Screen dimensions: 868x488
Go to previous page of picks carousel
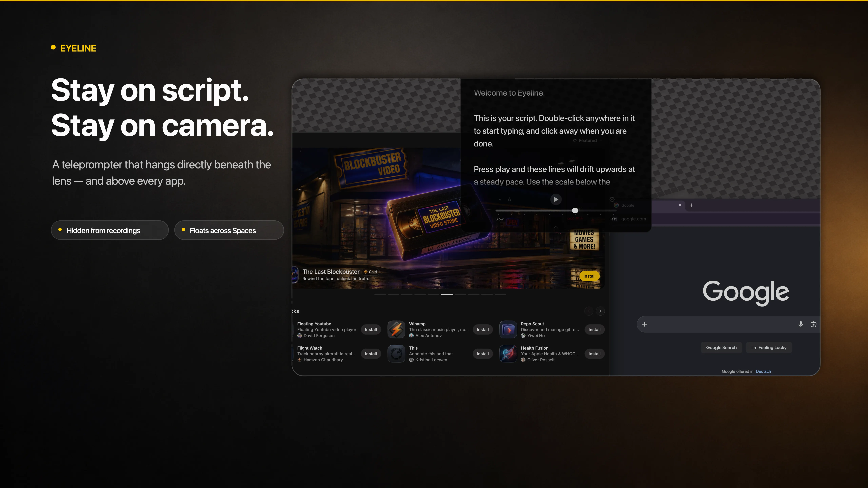point(589,311)
